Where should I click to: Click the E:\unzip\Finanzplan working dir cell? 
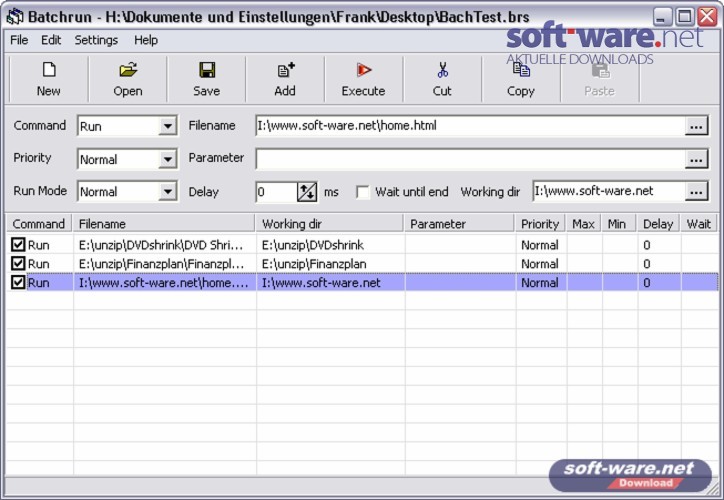coord(331,264)
